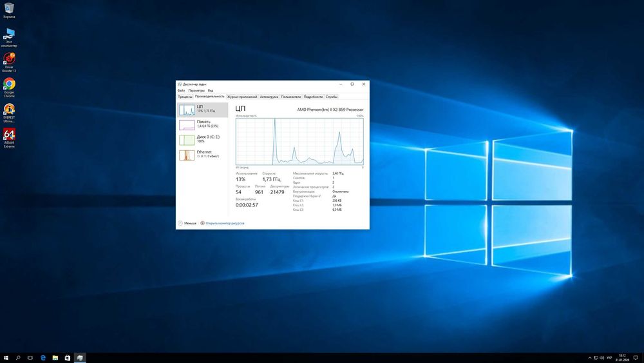Image resolution: width=644 pixels, height=363 pixels.
Task: Select the Task Manager taskbar button
Action: [x=80, y=358]
